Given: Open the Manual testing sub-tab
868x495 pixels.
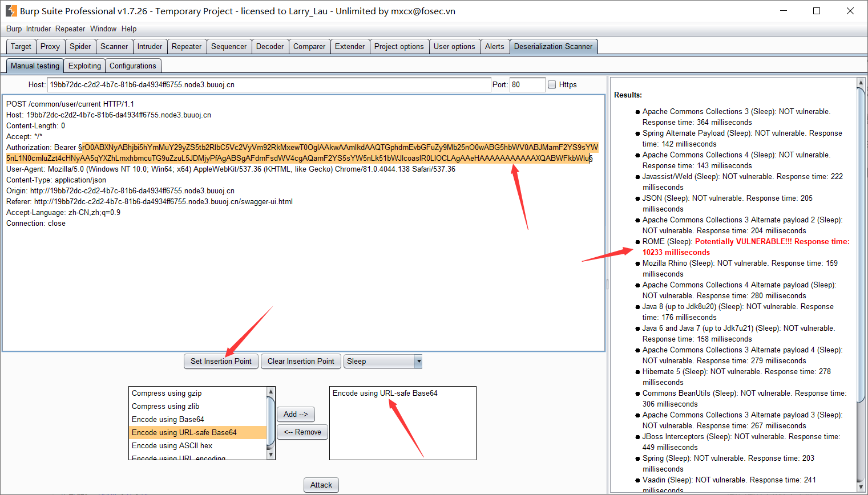Looking at the screenshot, I should pos(35,66).
